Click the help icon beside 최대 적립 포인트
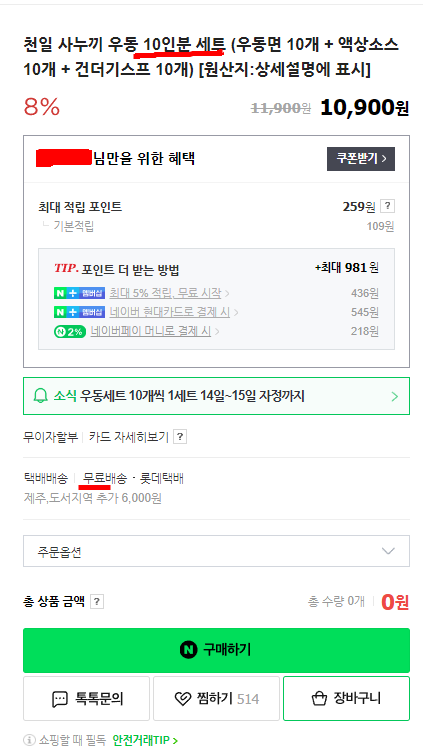The image size is (423, 746). point(388,206)
